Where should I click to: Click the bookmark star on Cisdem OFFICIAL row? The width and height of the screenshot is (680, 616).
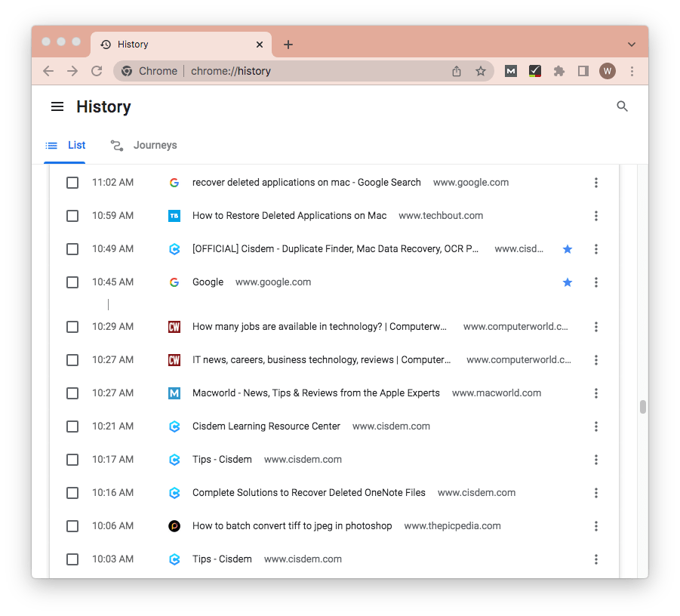pos(568,249)
